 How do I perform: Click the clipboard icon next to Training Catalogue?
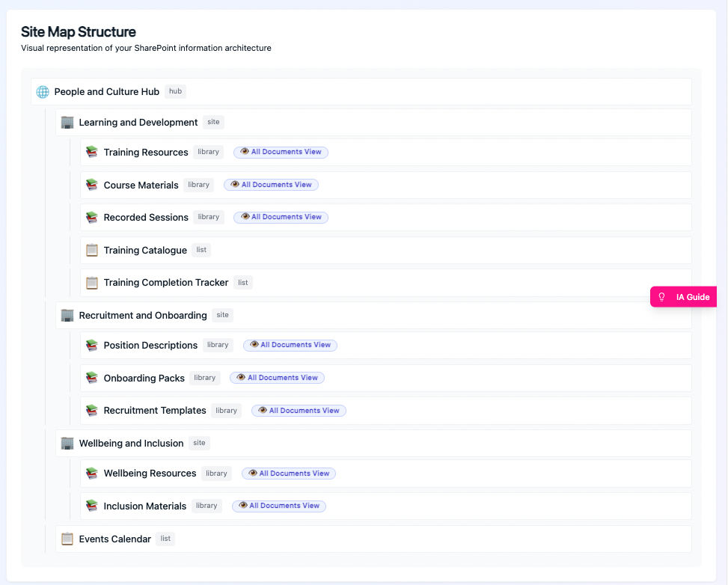[91, 249]
